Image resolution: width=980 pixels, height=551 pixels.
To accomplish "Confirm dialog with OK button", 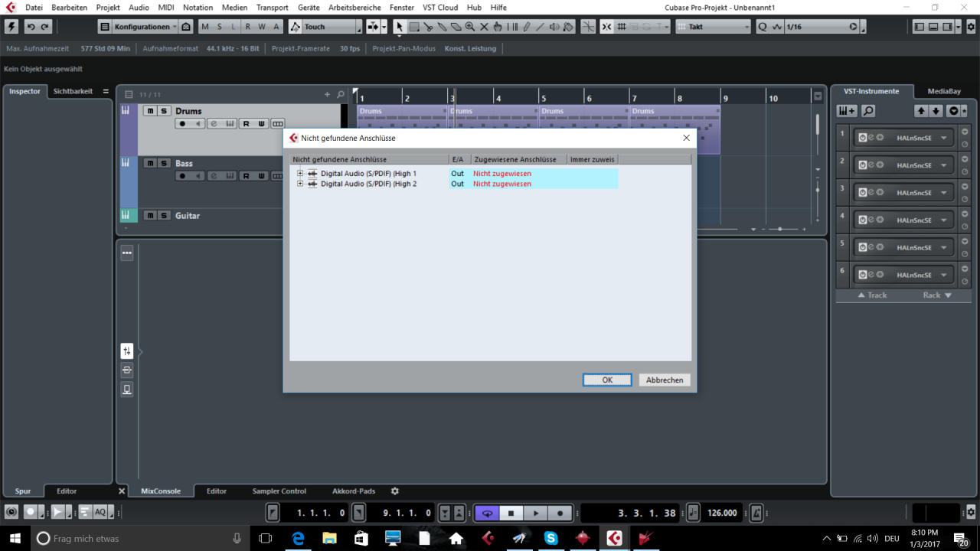I will (x=607, y=380).
